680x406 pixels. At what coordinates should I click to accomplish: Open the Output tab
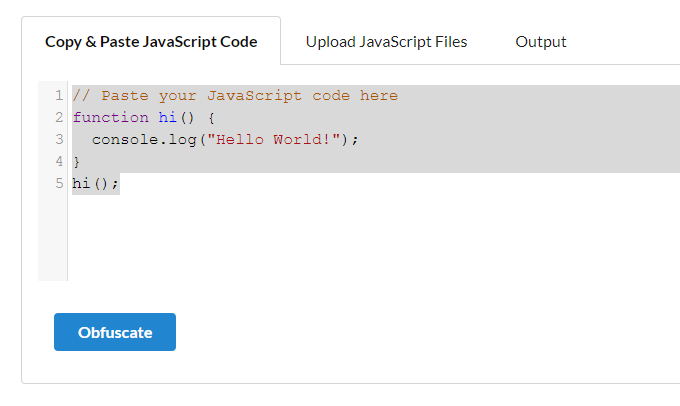[x=541, y=42]
